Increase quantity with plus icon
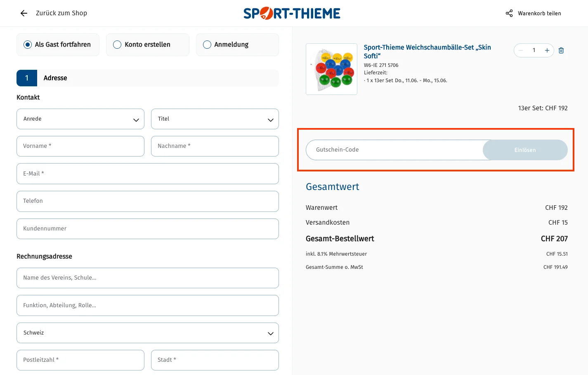Screen dimensions: 588x375 click(x=547, y=50)
